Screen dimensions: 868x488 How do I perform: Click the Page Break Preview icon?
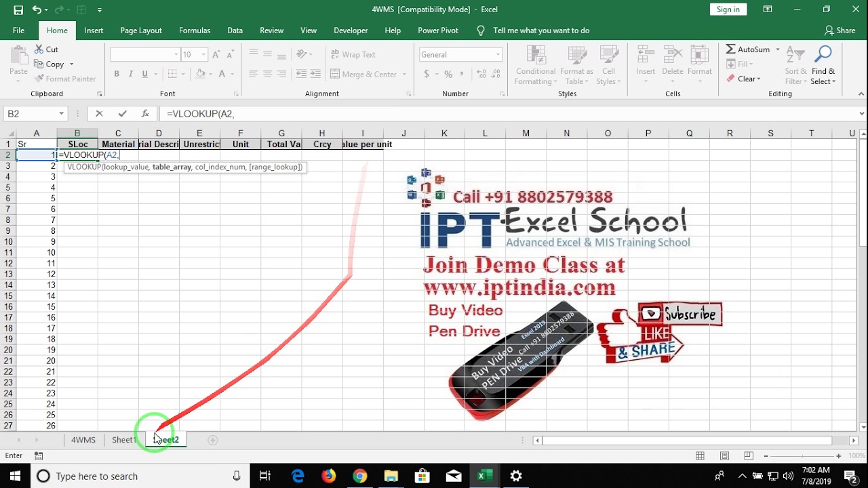749,456
